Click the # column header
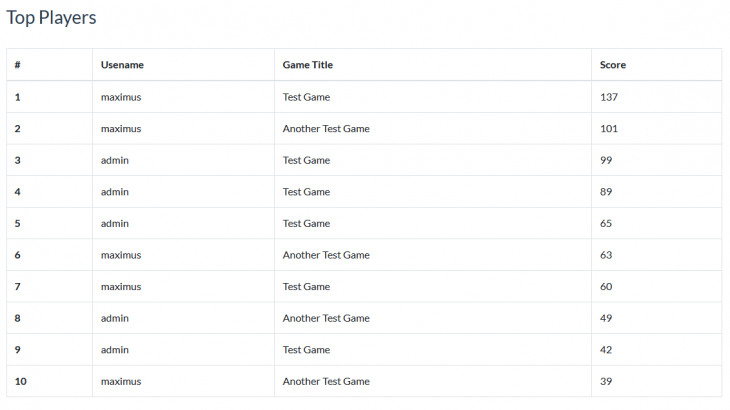The width and height of the screenshot is (730, 410). [x=17, y=65]
